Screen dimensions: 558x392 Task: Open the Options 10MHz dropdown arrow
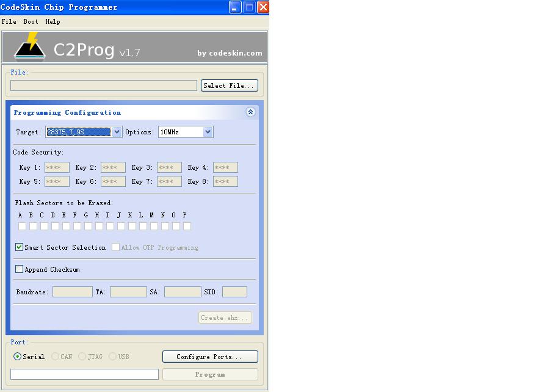point(208,132)
